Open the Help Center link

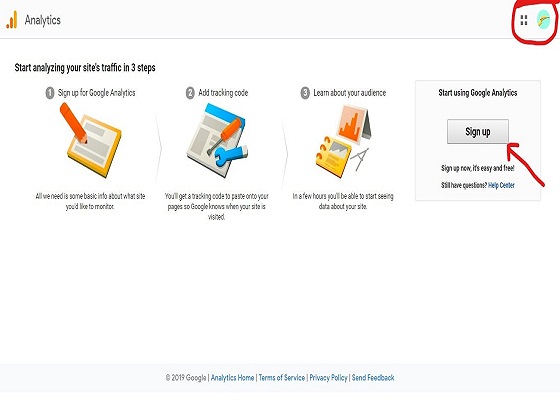[x=501, y=185]
